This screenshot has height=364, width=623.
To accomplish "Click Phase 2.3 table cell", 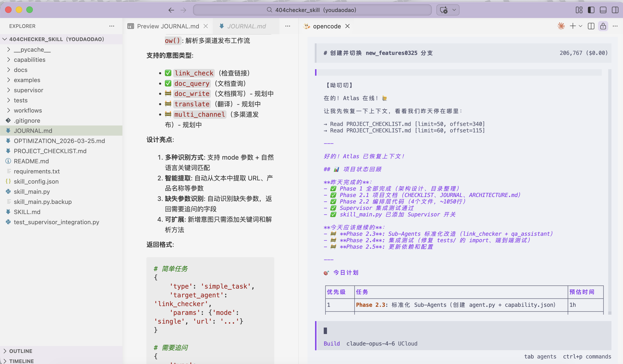I will [461, 305].
